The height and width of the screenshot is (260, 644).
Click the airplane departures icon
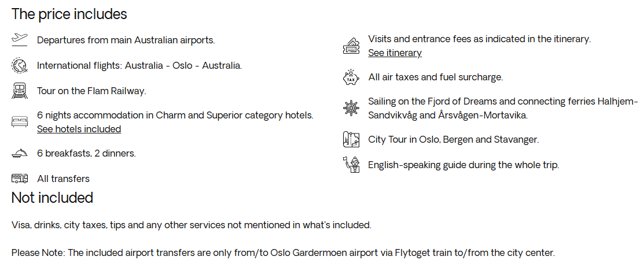click(19, 40)
